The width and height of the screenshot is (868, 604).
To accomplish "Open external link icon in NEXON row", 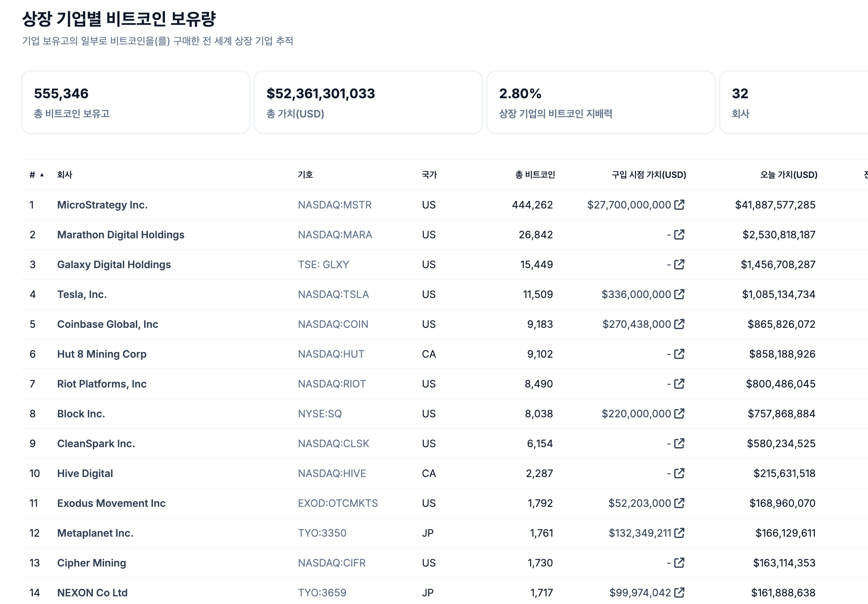I will tap(679, 592).
